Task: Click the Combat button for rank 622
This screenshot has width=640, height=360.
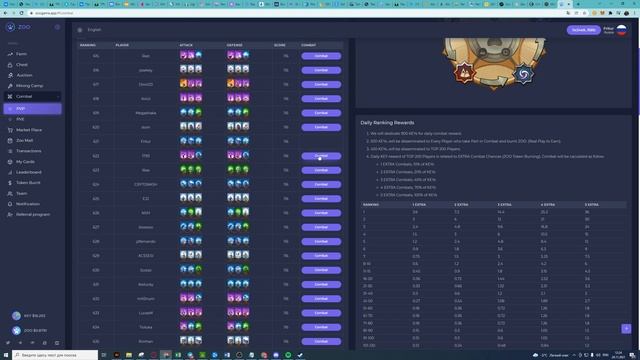Action: point(321,156)
